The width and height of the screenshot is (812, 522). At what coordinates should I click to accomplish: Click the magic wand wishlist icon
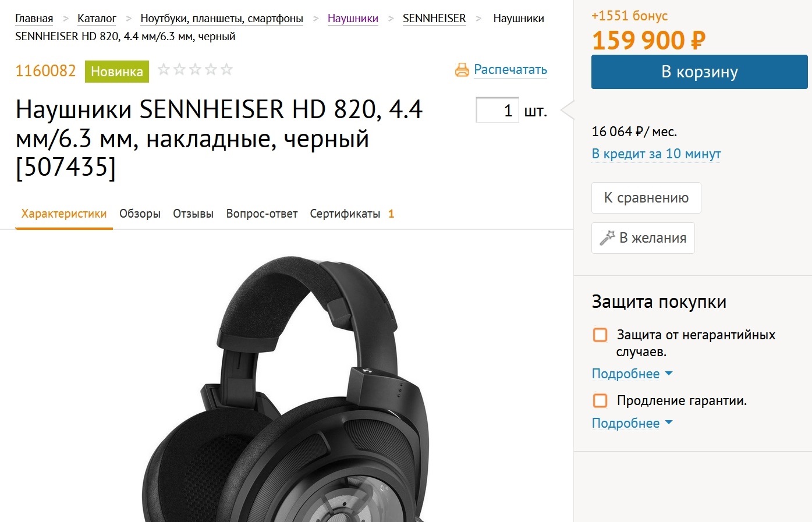[607, 237]
